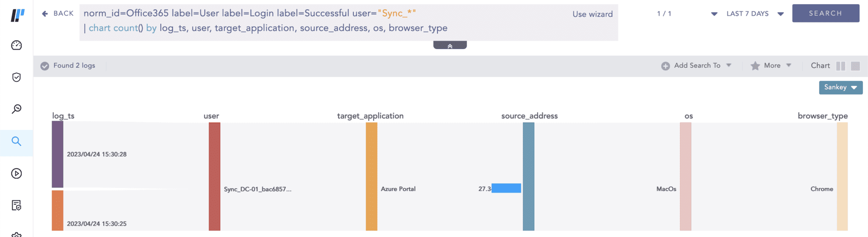Click the Use wizard link
The width and height of the screenshot is (868, 237).
(x=592, y=14)
